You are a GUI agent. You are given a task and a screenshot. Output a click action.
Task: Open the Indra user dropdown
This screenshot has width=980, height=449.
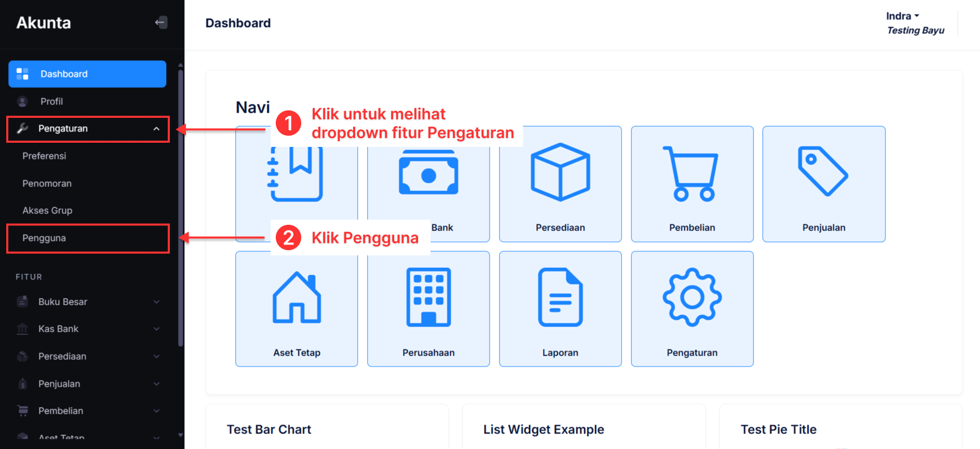(903, 16)
